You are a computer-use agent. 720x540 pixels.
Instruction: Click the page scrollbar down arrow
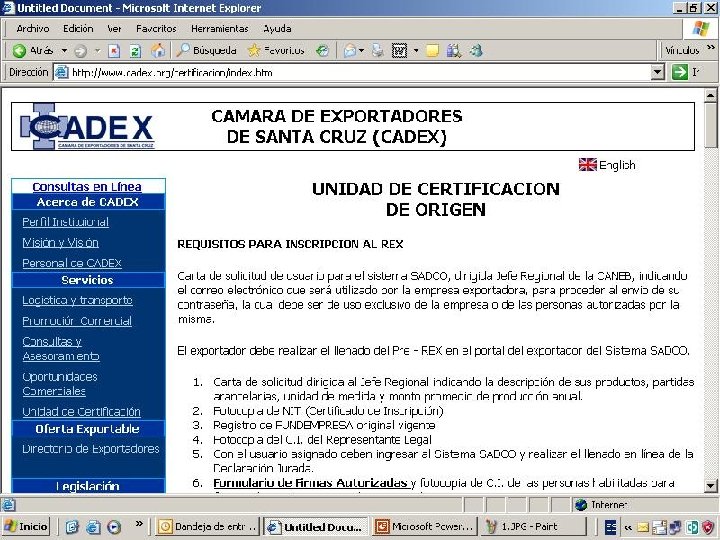tap(710, 485)
